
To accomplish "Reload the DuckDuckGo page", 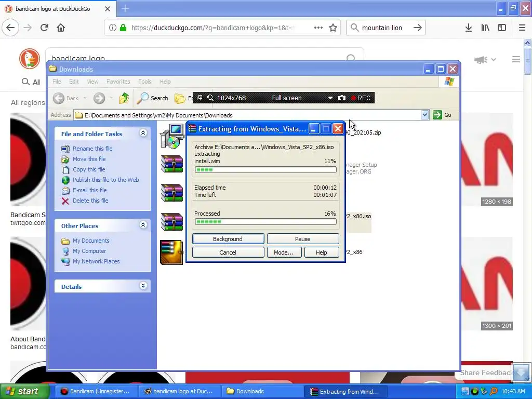I will point(45,28).
